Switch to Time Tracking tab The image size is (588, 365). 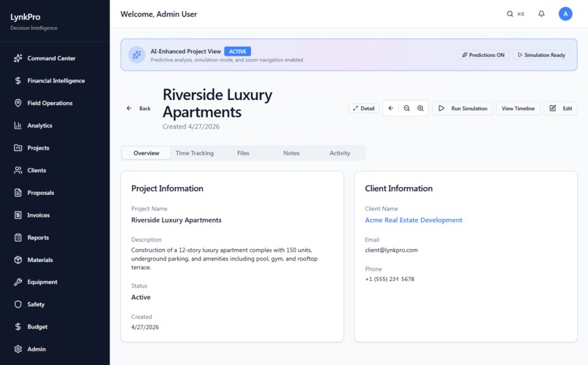pos(195,153)
